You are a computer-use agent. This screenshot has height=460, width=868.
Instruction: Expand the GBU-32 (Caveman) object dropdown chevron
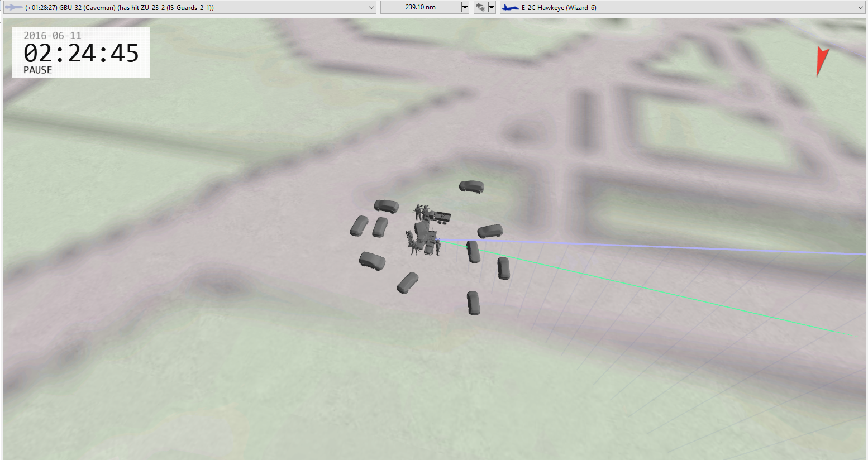(371, 8)
